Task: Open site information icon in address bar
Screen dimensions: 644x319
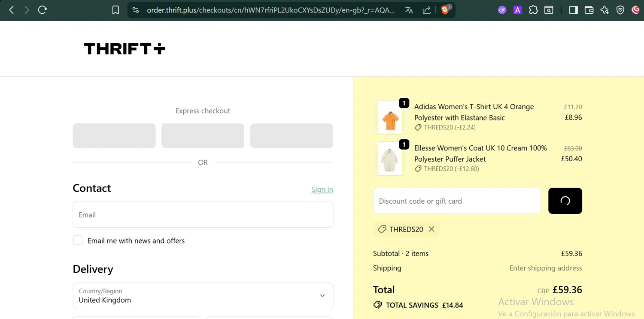Action: 136,10
